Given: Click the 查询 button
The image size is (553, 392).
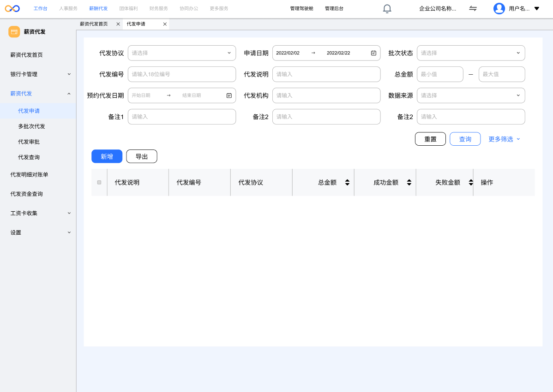Looking at the screenshot, I should click(x=465, y=139).
